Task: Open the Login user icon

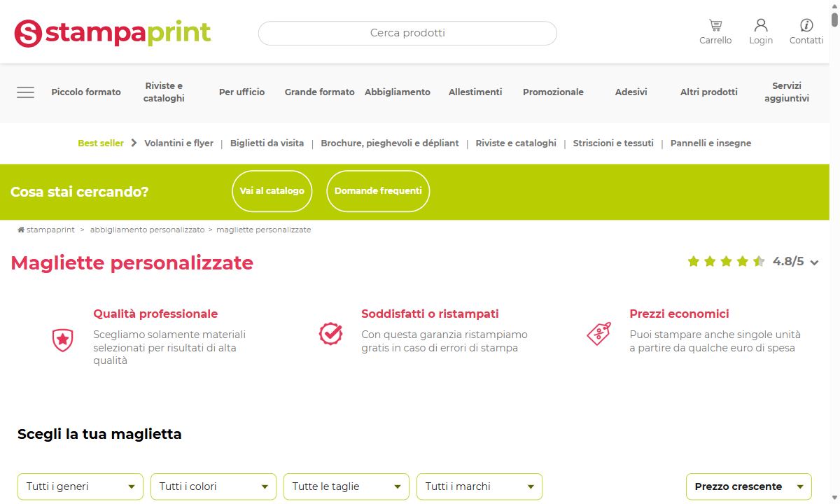Action: (761, 26)
